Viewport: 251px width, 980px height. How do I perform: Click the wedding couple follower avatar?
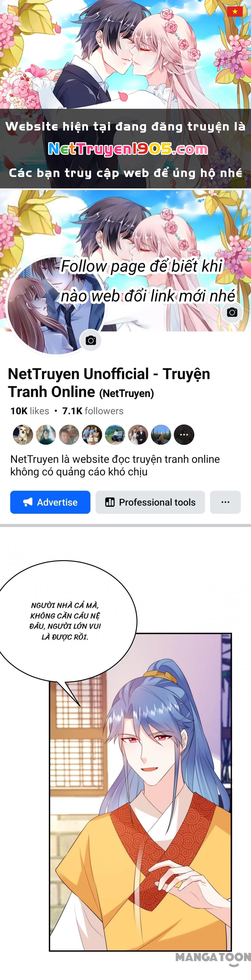pos(138,434)
